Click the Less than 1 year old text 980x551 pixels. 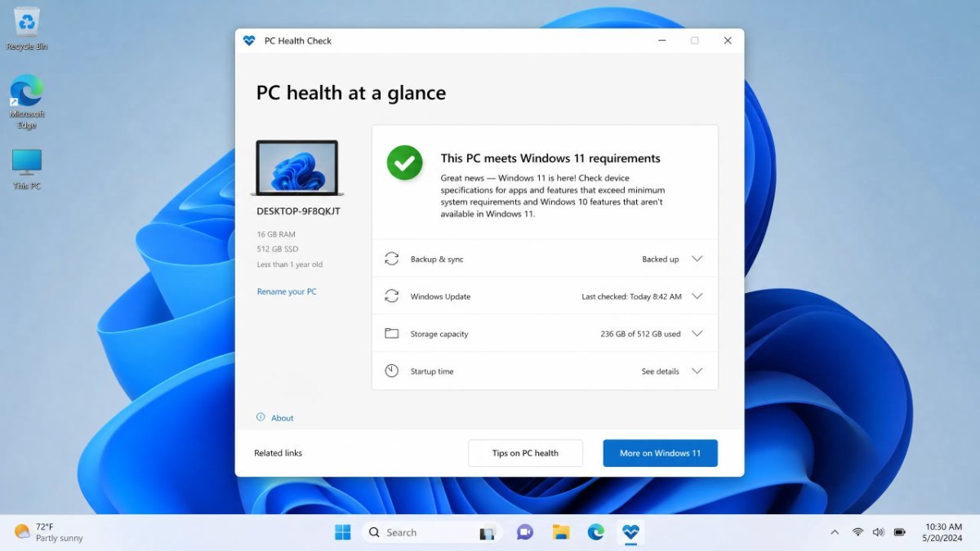tap(290, 264)
